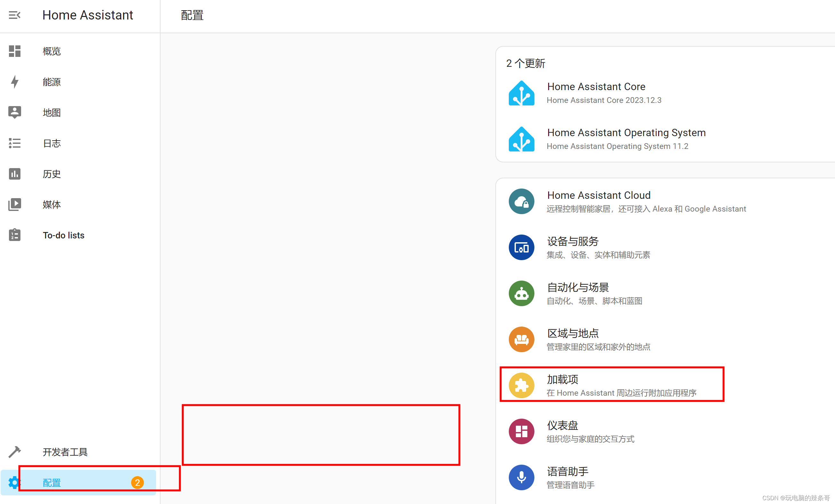
Task: Click the 自动化与场景 robot icon
Action: tap(522, 294)
